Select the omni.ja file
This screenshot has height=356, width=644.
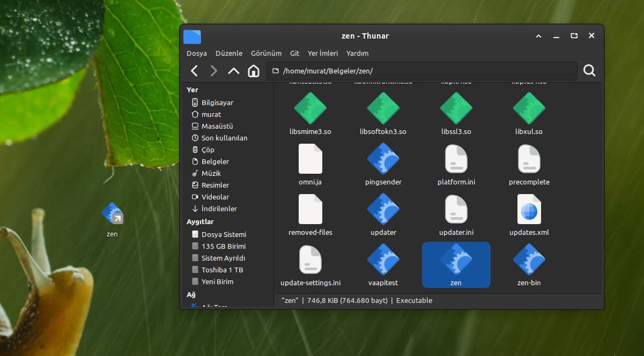coord(310,159)
